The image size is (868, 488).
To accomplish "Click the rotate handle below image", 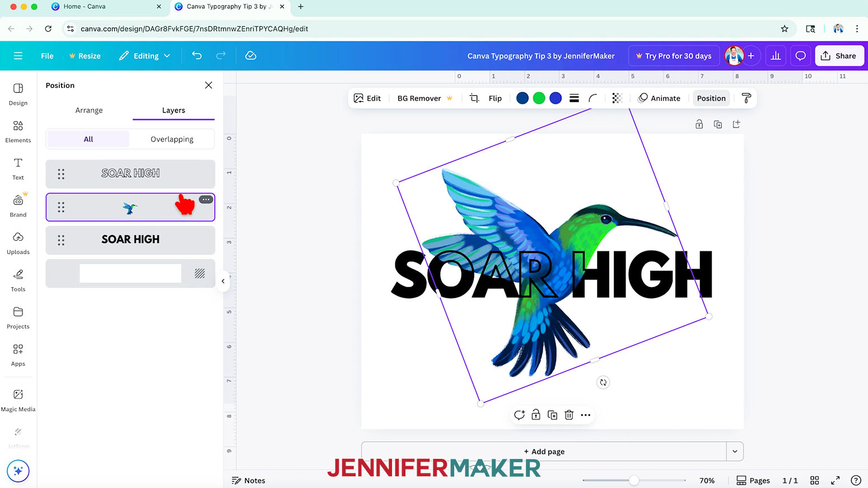I will tap(603, 382).
